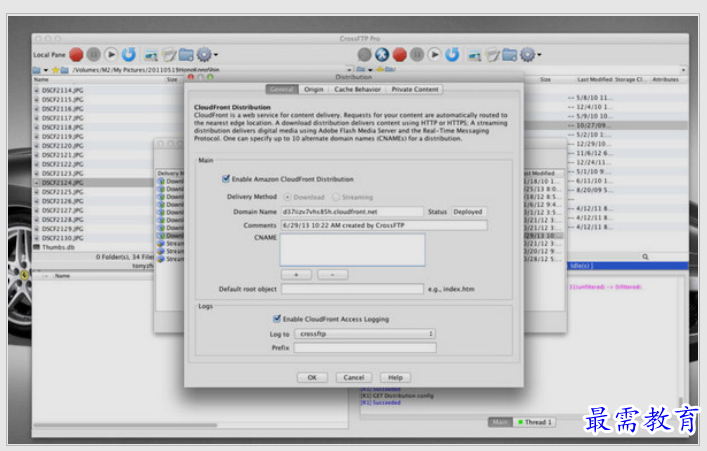Expand the local path history dropdown arrow
707x451 pixels.
[349, 70]
